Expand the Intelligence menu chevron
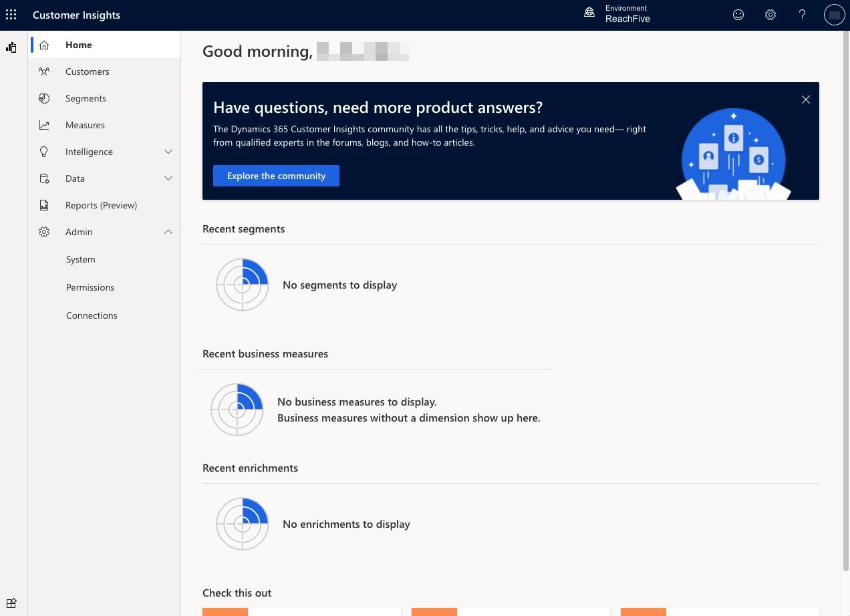Screen dimensions: 850x616 pyautogui.click(x=168, y=152)
